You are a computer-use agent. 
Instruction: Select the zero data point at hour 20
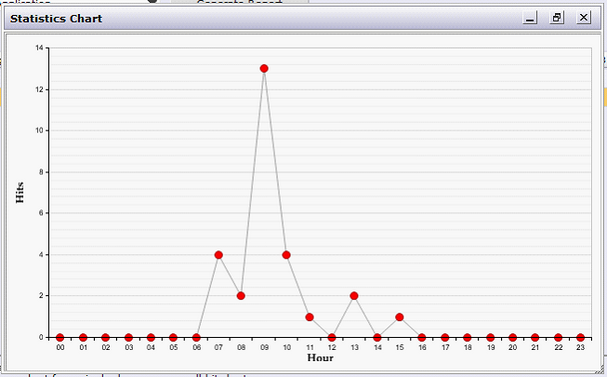click(x=513, y=338)
